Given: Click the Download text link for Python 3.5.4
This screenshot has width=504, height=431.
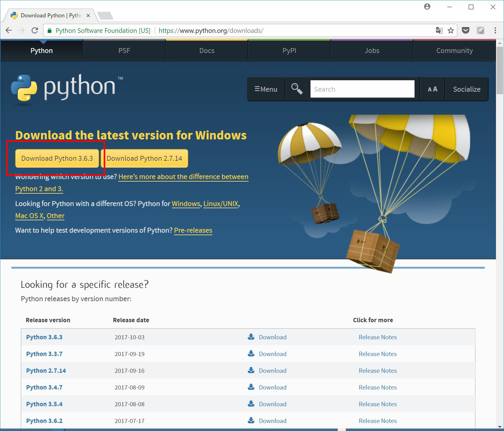Looking at the screenshot, I should pyautogui.click(x=273, y=404).
